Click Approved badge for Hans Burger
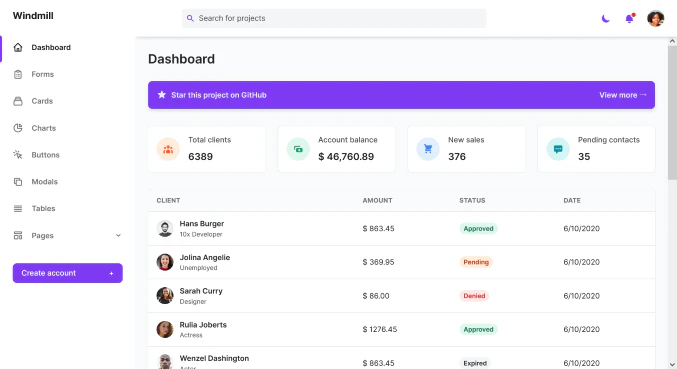 (x=478, y=228)
